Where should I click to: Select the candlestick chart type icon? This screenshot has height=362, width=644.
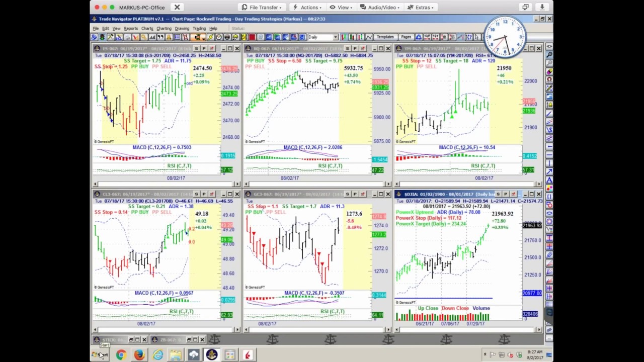click(352, 37)
